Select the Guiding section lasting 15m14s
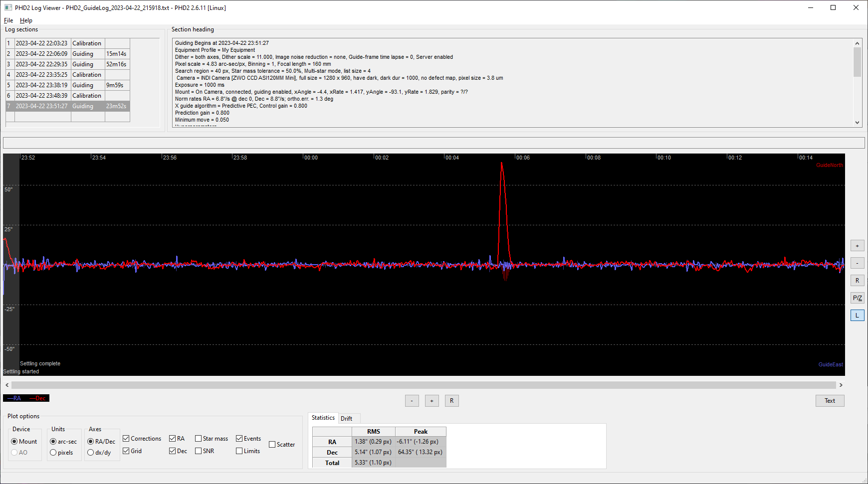 [x=68, y=54]
